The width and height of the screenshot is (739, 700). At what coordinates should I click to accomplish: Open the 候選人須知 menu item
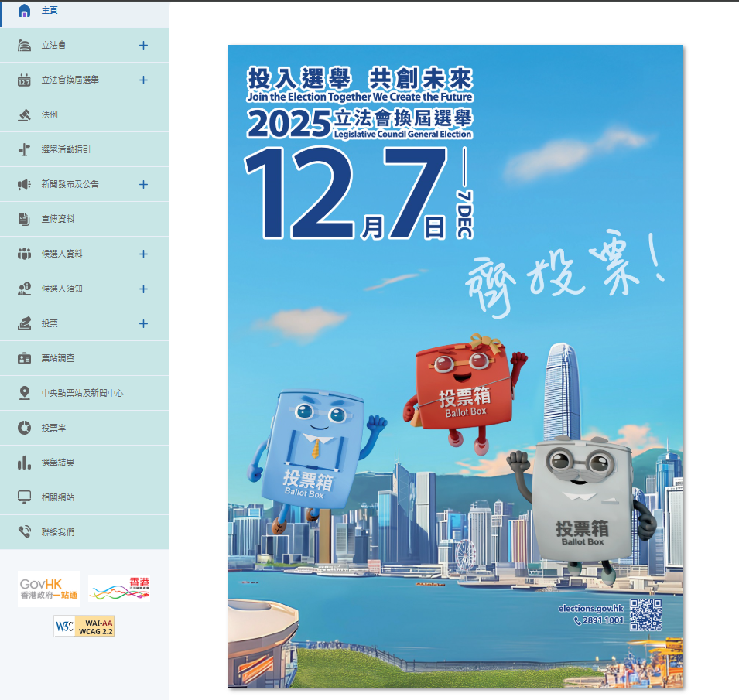[x=62, y=289]
